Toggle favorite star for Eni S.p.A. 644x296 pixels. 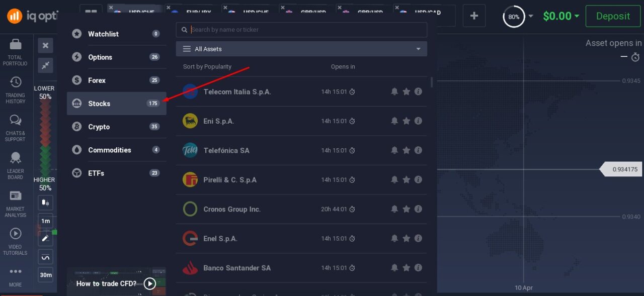[x=406, y=121]
